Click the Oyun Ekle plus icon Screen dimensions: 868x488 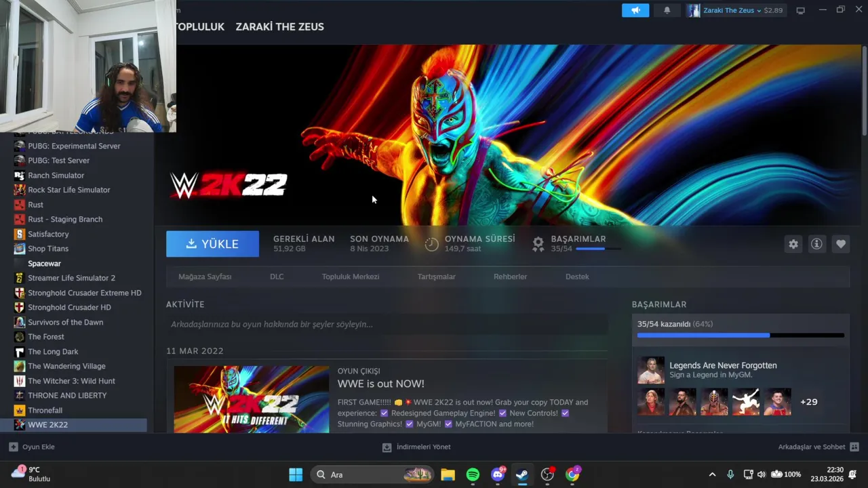tap(13, 447)
